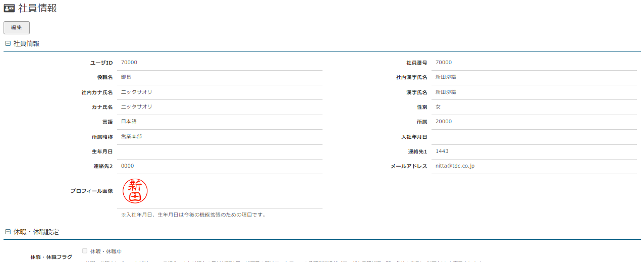Toggle the 休暇・休職中 checkbox

pyautogui.click(x=85, y=251)
